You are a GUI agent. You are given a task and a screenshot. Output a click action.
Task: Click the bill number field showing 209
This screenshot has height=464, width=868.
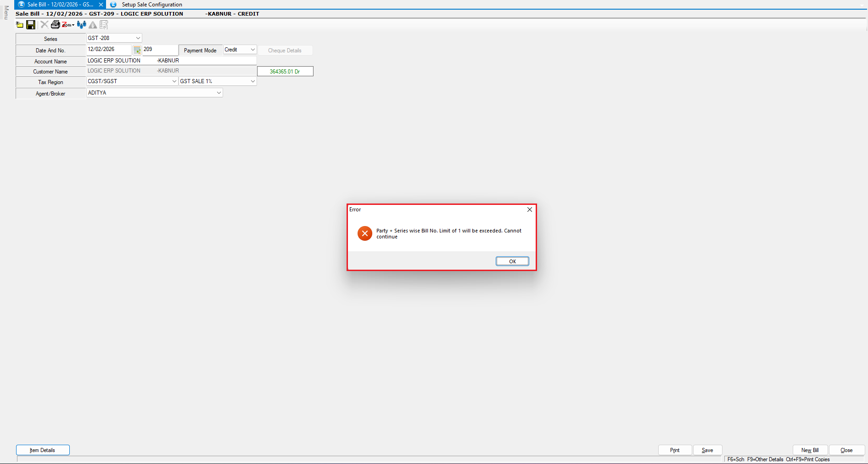(x=159, y=50)
